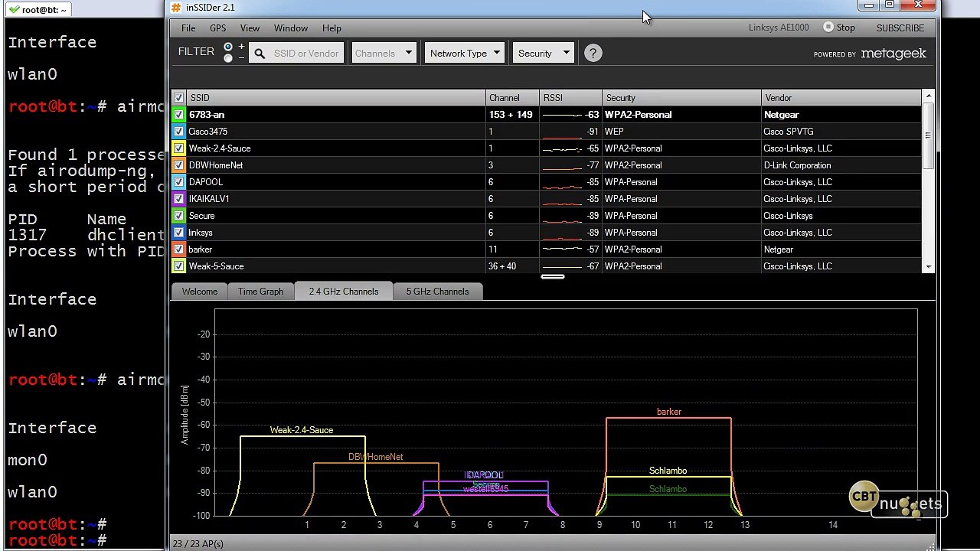Select the Cisco3475 row SSID

pyautogui.click(x=208, y=132)
